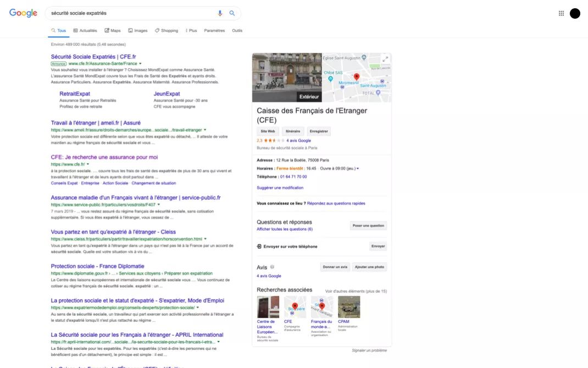Open the 4 avis Google link beside the stars
588x368 pixels.
pyautogui.click(x=298, y=141)
